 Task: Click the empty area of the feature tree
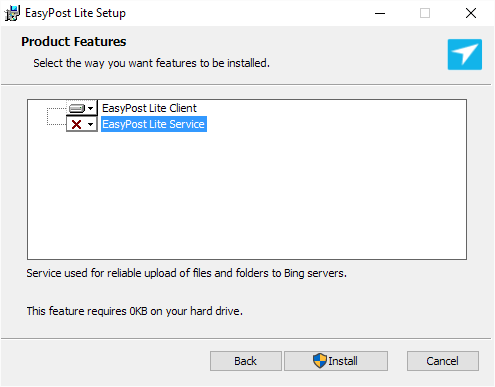point(247,195)
